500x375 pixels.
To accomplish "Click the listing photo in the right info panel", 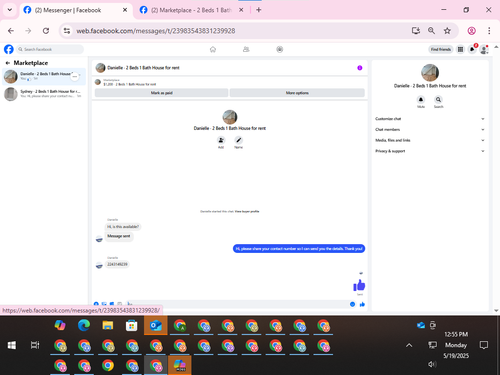I will pos(430,73).
